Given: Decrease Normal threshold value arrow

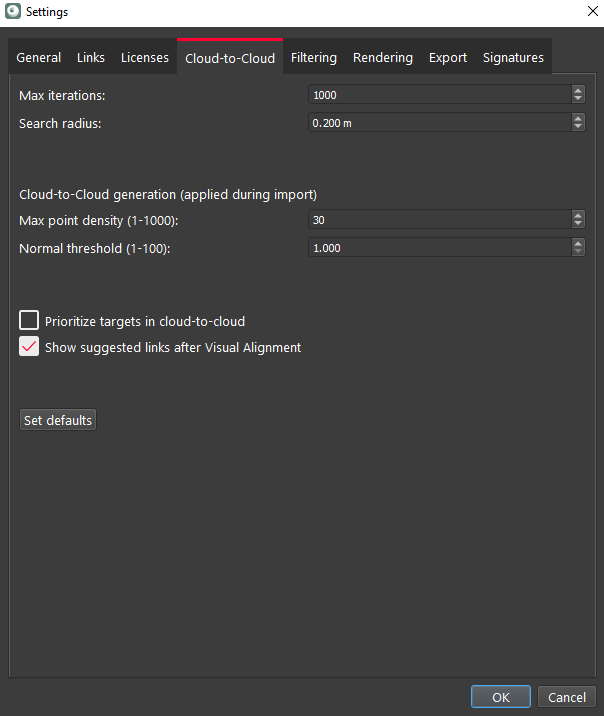Looking at the screenshot, I should [x=578, y=252].
